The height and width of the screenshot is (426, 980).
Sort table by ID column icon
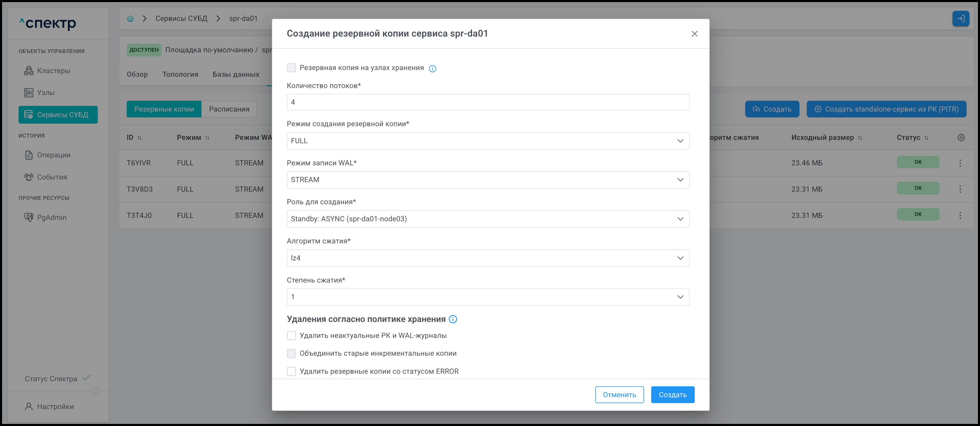tap(140, 138)
